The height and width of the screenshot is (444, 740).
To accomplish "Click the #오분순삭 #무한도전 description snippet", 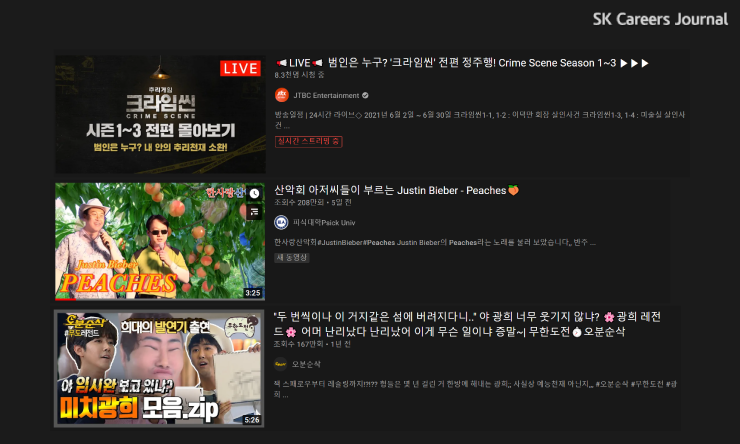I will (x=476, y=389).
